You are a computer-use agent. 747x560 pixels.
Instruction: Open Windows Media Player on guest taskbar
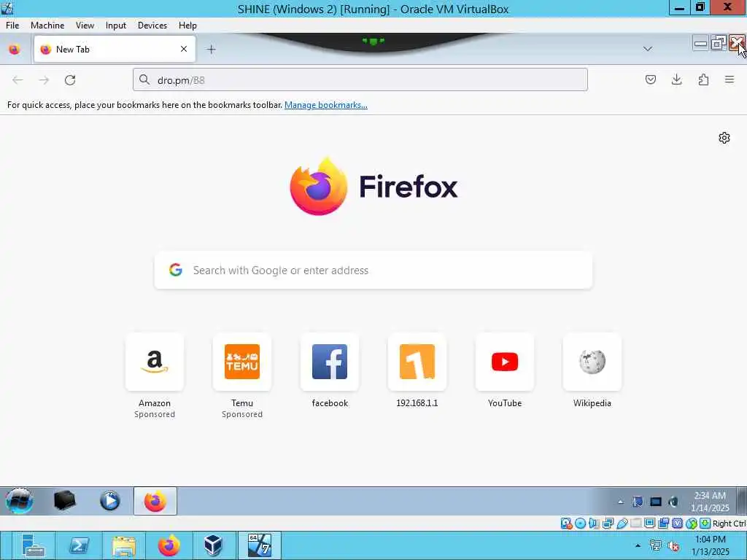pyautogui.click(x=109, y=501)
